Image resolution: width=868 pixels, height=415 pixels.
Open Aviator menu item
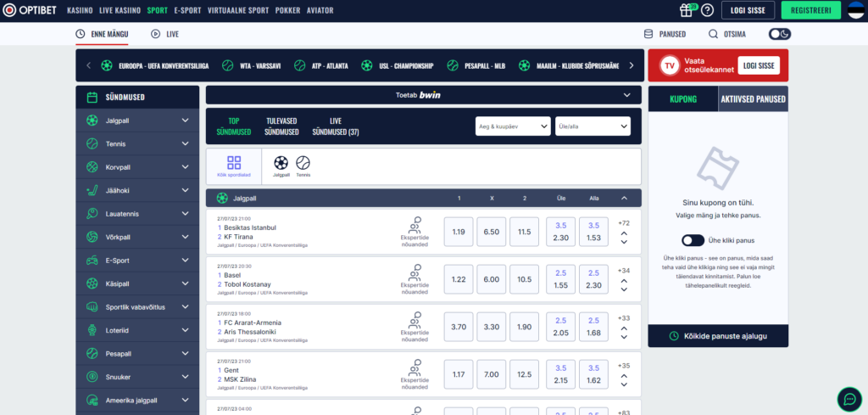tap(320, 10)
